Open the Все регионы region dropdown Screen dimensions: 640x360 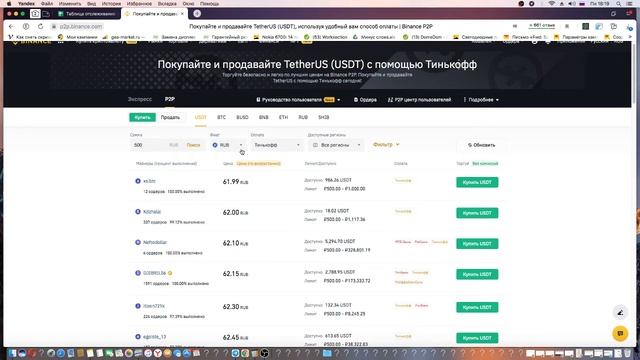click(x=336, y=145)
